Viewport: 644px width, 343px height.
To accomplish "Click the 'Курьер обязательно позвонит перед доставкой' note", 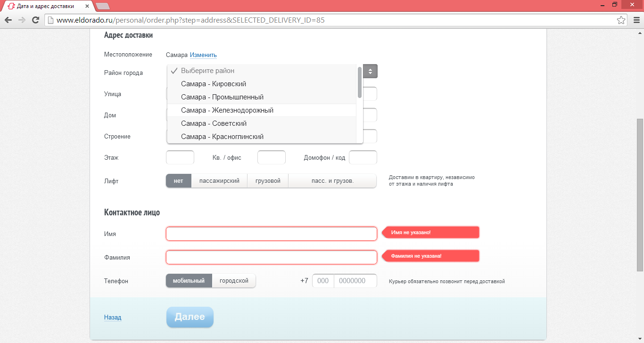I will point(447,281).
